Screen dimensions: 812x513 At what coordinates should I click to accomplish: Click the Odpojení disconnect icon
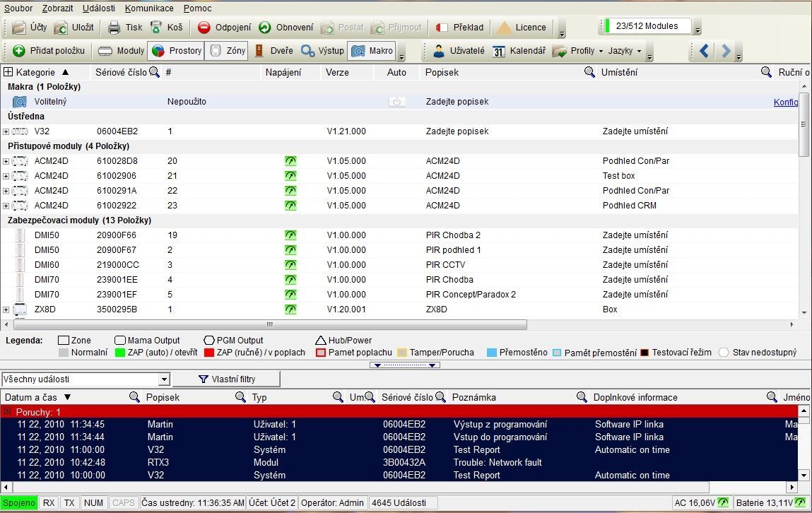[x=204, y=28]
